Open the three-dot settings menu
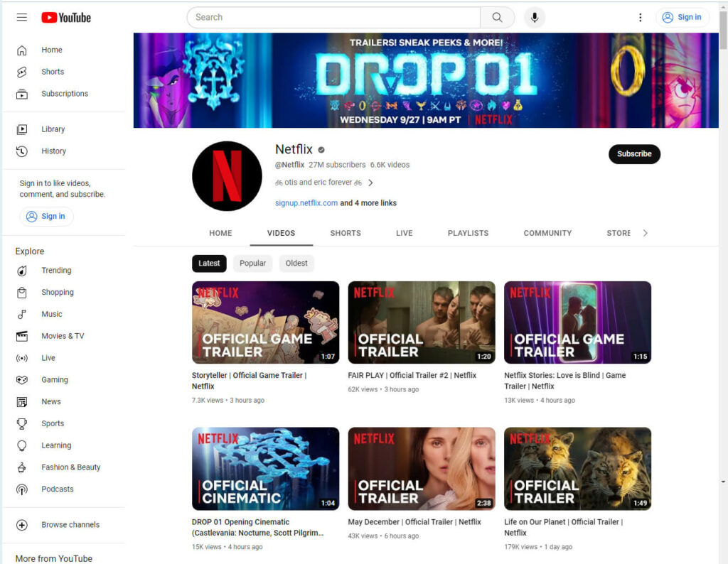This screenshot has width=728, height=564. point(641,18)
